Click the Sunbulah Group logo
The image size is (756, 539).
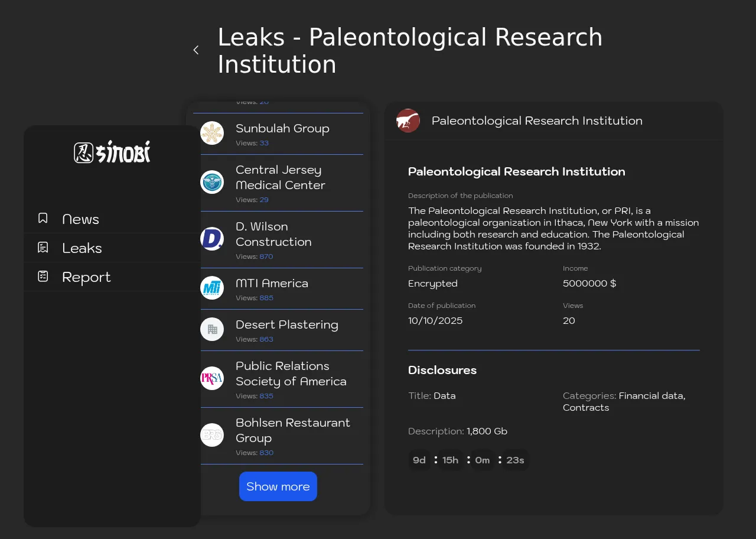tap(212, 133)
